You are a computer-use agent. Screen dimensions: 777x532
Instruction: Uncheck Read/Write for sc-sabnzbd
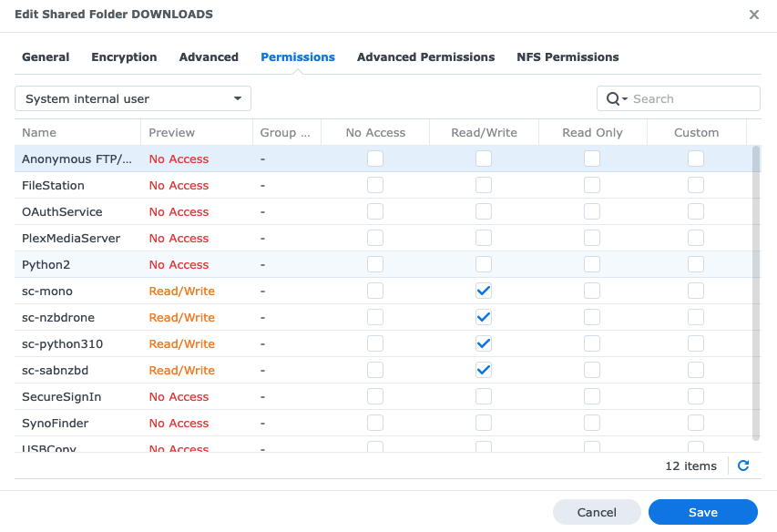484,371
